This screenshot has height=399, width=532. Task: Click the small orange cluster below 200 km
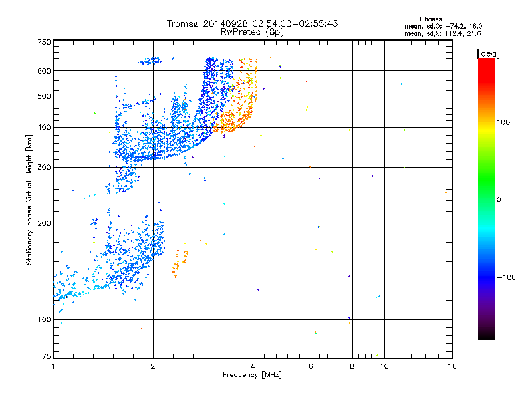(180, 263)
